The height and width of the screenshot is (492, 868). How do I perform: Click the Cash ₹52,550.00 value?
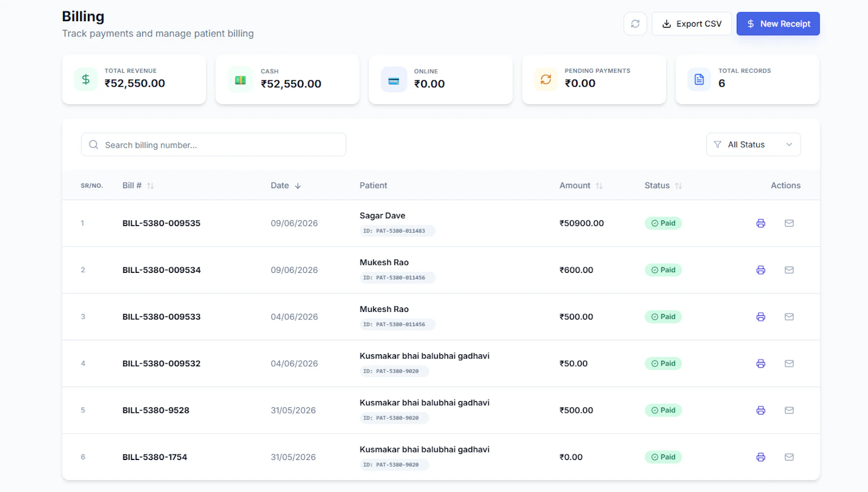(x=291, y=84)
